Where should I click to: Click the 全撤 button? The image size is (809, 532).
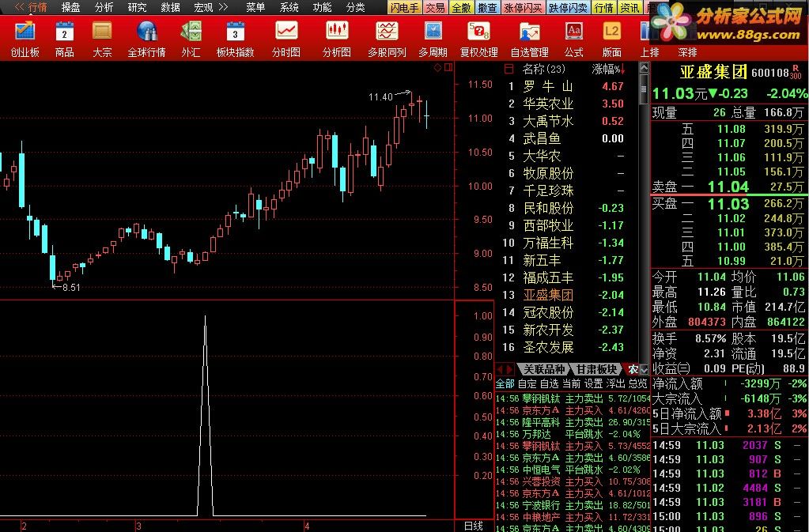(x=461, y=7)
